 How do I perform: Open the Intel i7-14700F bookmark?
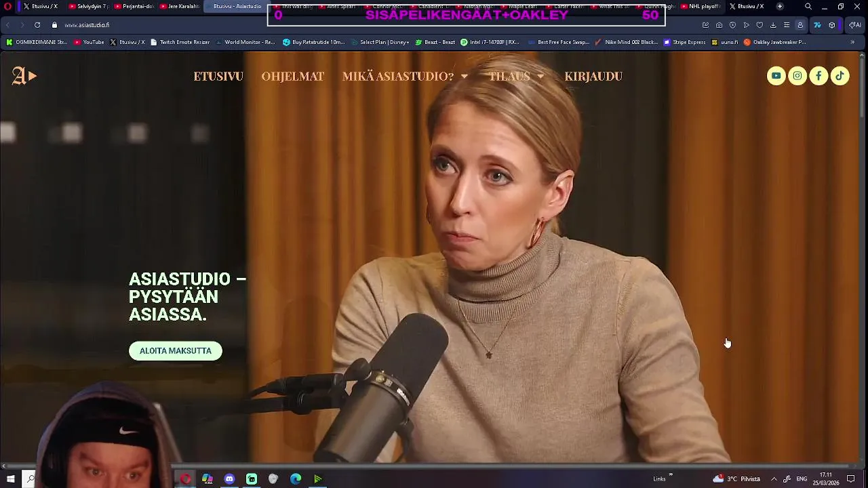490,42
